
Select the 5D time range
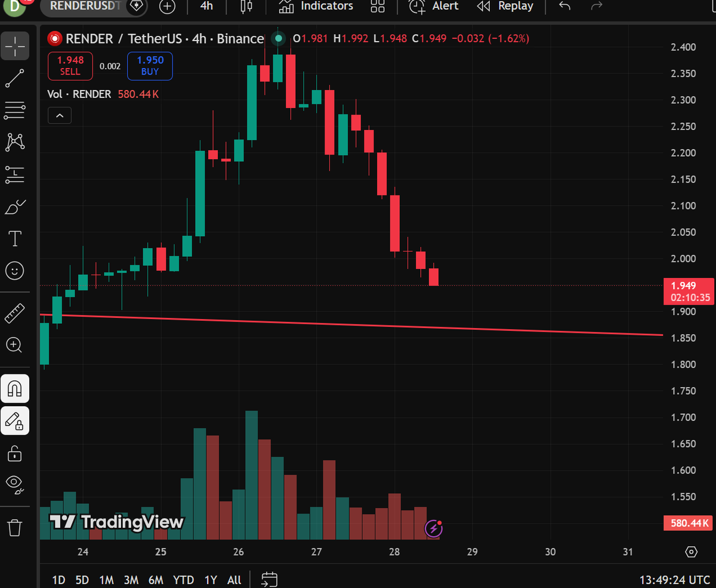[82, 580]
